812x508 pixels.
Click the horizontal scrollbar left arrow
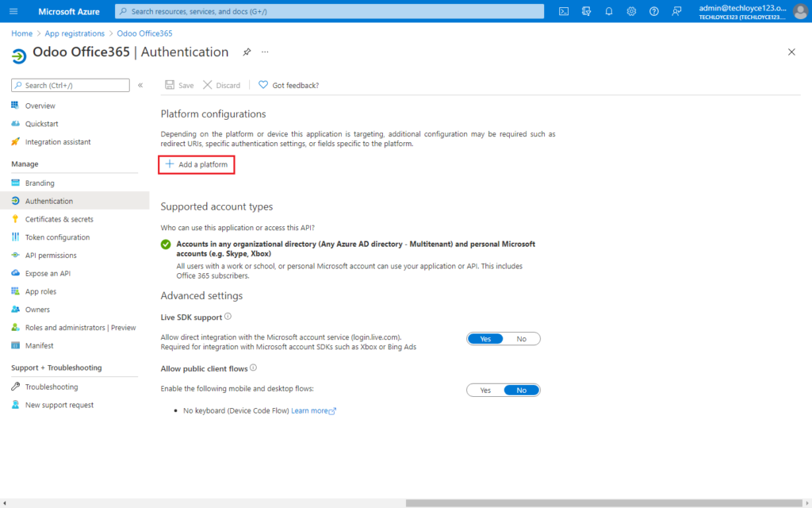4,502
